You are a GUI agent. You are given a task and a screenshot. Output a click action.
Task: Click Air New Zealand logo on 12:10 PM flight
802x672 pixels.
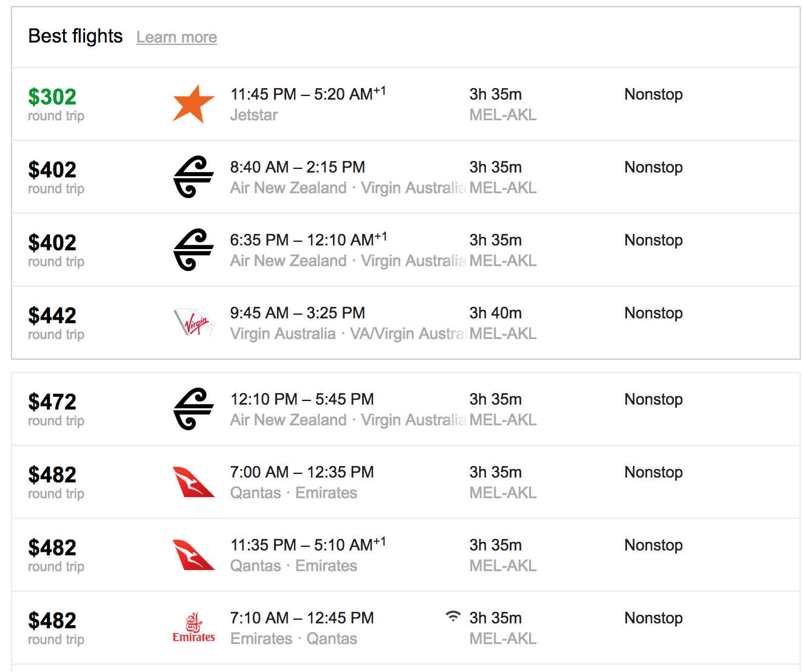(x=193, y=409)
